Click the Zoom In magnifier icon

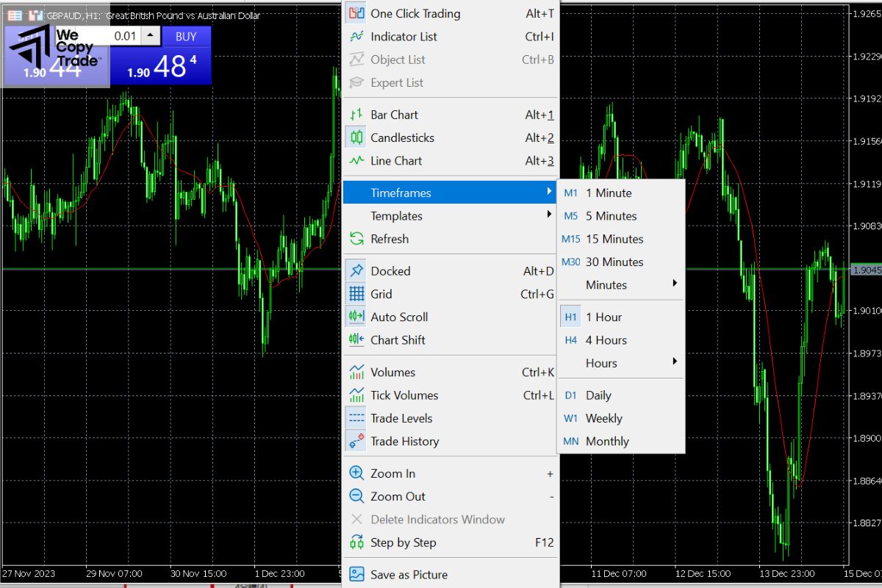point(358,473)
